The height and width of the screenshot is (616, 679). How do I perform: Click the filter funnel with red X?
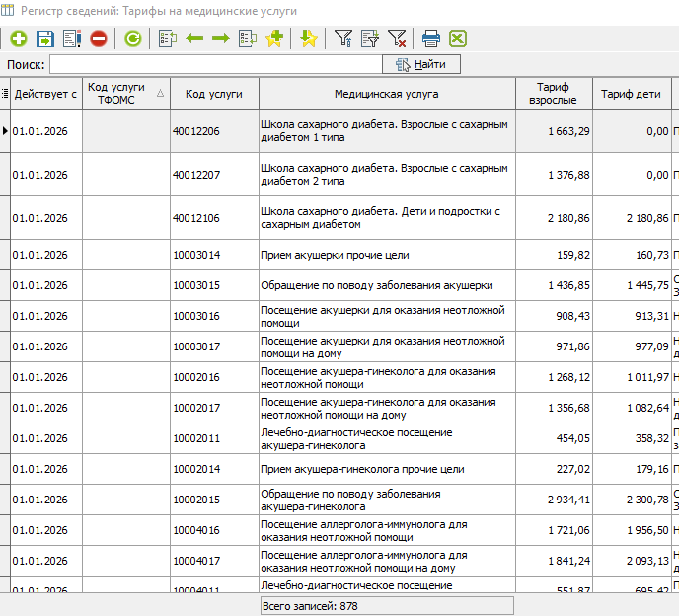[397, 38]
